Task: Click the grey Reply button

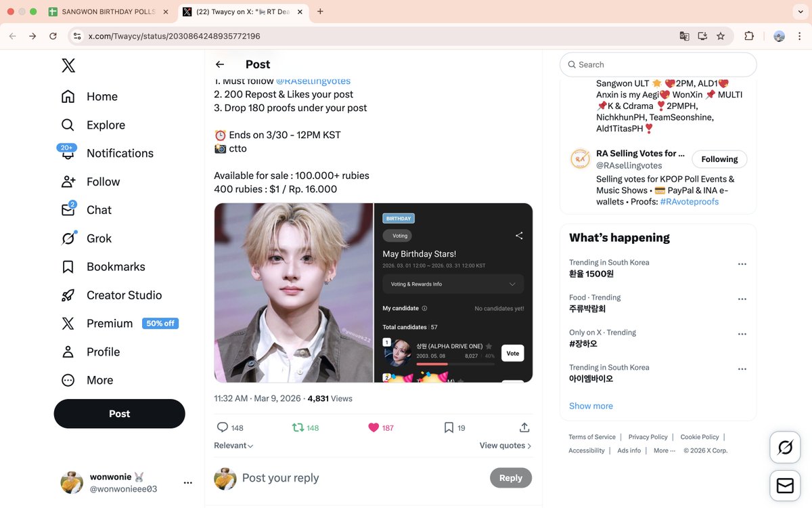Action: (x=511, y=478)
